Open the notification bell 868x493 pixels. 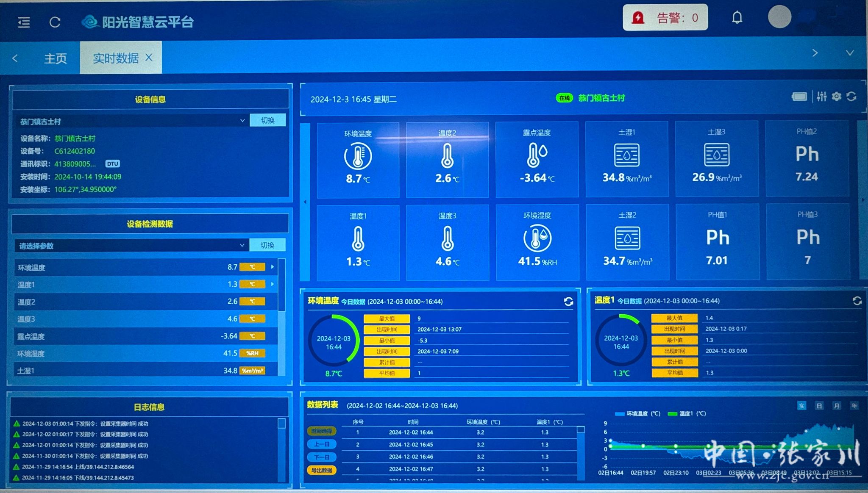click(x=737, y=18)
